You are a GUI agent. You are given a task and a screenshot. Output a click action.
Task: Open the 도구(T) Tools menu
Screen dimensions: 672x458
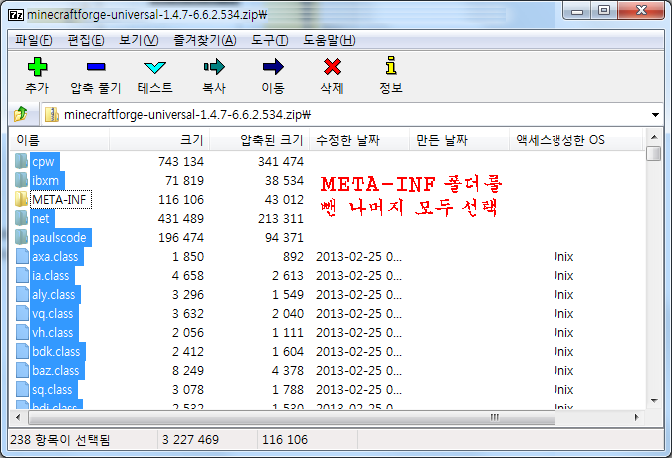click(270, 40)
